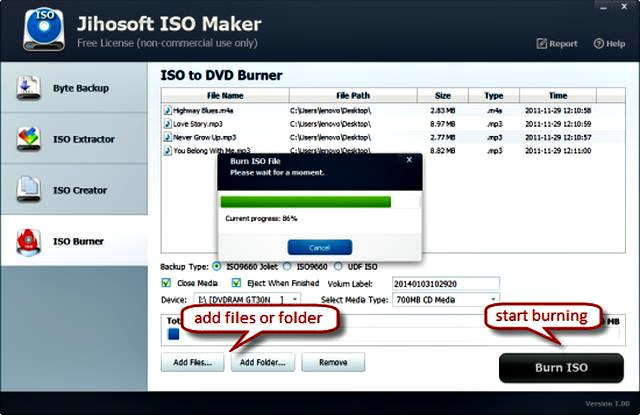Sort list by the Time column header

tap(558, 95)
